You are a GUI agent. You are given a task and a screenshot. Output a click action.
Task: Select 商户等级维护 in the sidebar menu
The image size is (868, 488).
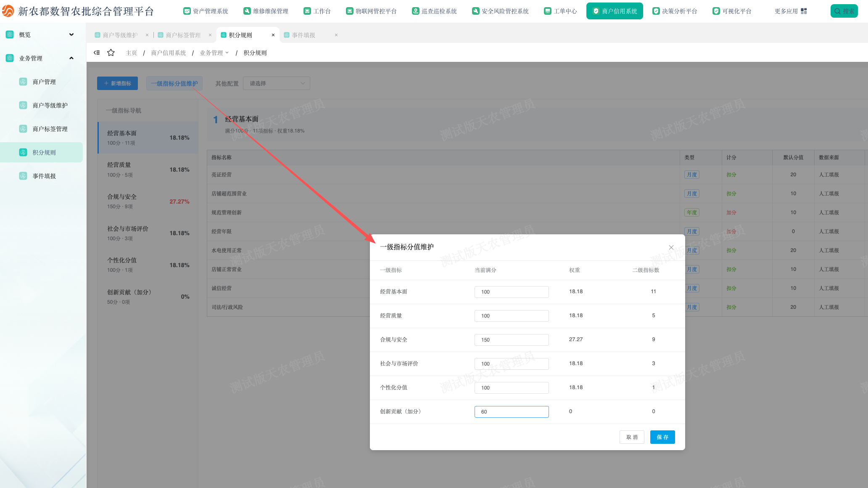50,105
